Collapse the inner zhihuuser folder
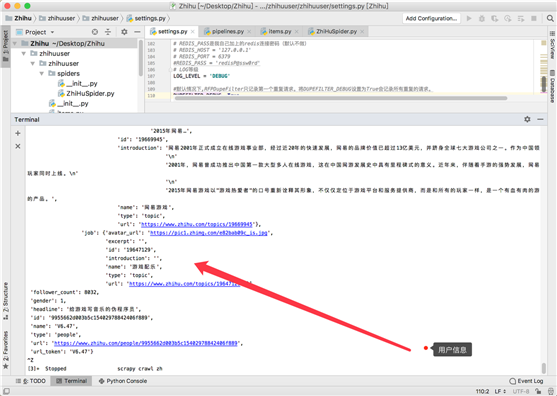557x396 pixels. (33, 64)
